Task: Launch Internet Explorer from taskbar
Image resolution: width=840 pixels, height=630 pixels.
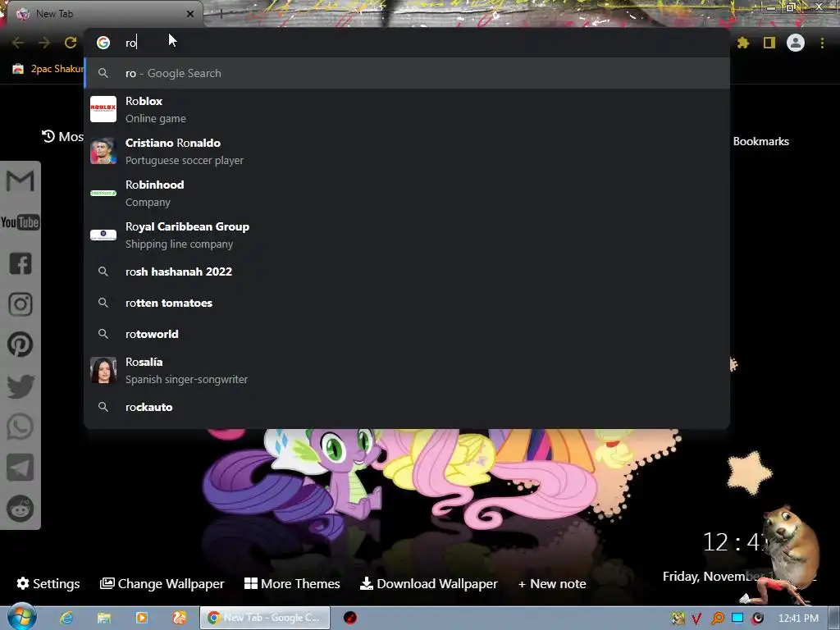Action: pyautogui.click(x=66, y=618)
